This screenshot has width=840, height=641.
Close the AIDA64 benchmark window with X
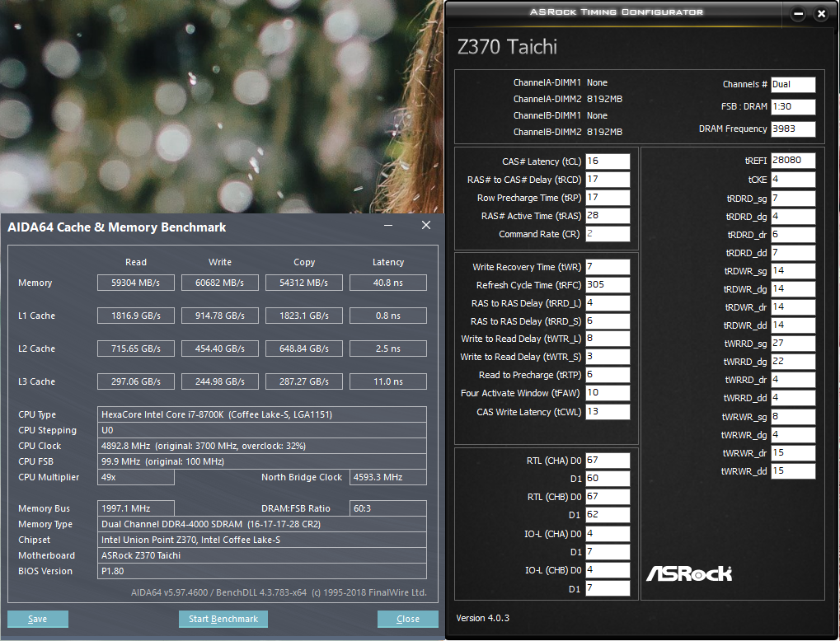click(x=425, y=226)
